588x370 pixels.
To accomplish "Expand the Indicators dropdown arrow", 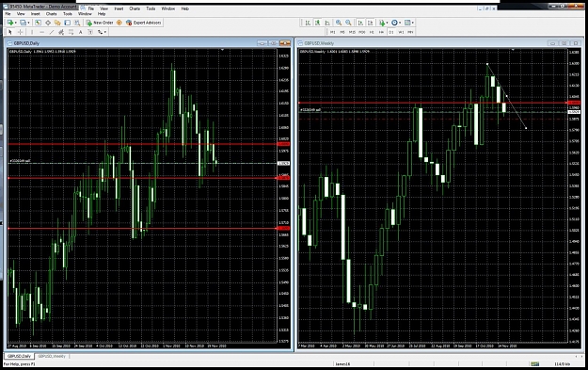I will pos(387,23).
